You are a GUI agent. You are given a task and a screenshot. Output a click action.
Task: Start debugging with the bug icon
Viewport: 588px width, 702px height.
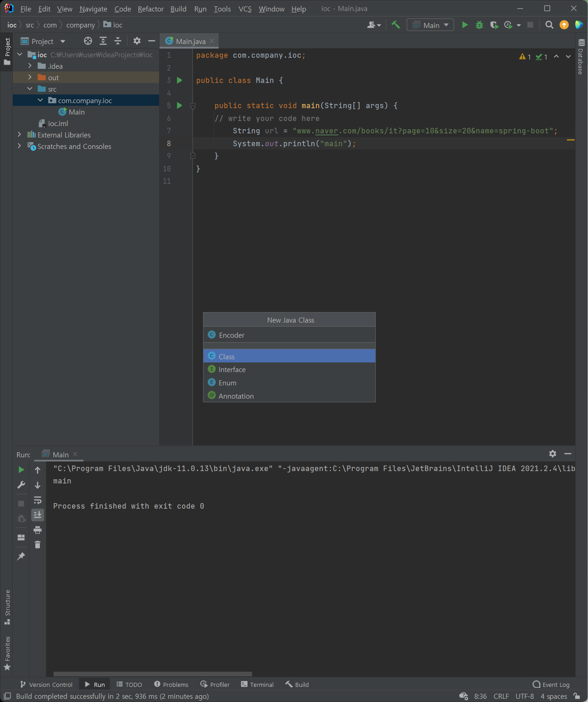pos(479,25)
